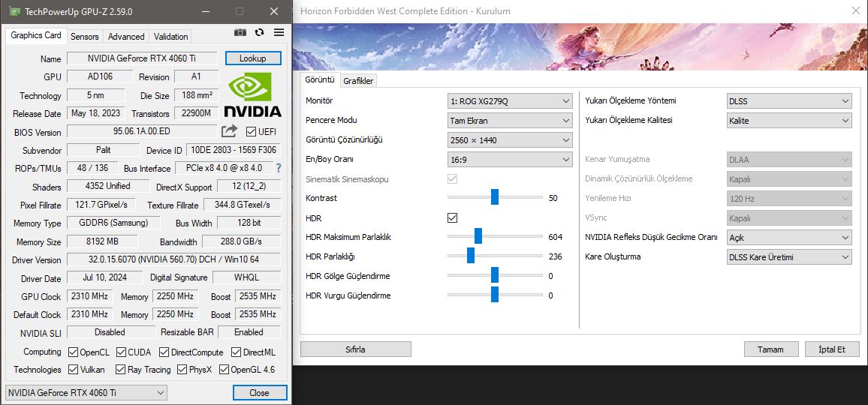Click the Texture Fillrate value 344.8 GTexel/s
Image resolution: width=868 pixels, height=405 pixels.
[x=243, y=205]
